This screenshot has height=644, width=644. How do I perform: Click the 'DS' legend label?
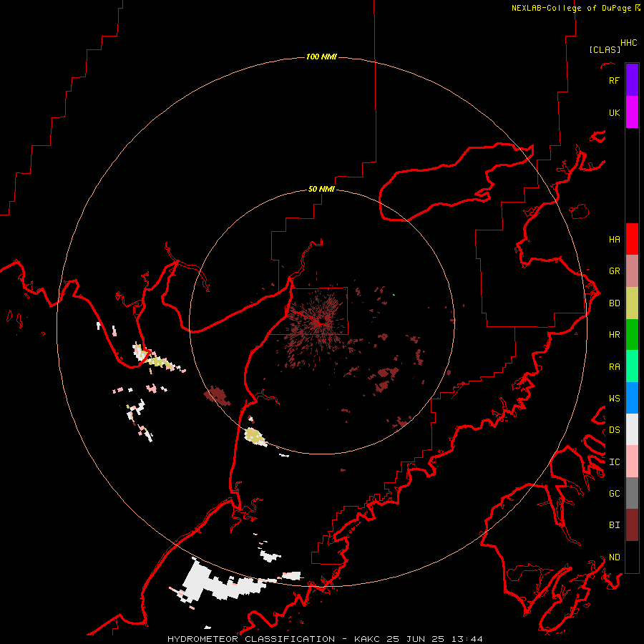click(x=614, y=429)
